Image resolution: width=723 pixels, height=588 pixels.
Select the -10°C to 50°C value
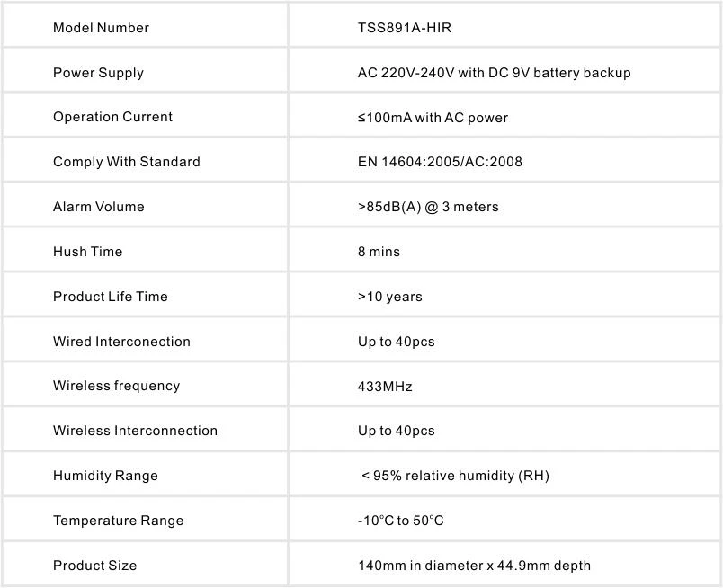click(x=401, y=521)
